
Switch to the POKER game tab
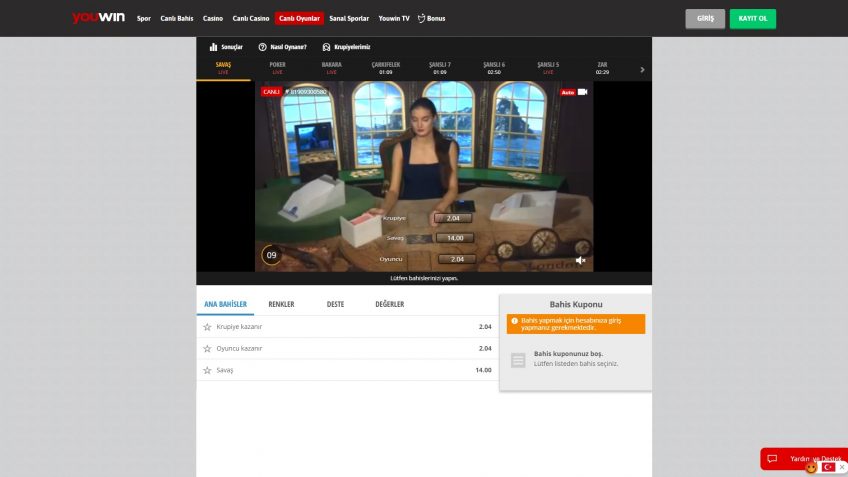pos(277,68)
